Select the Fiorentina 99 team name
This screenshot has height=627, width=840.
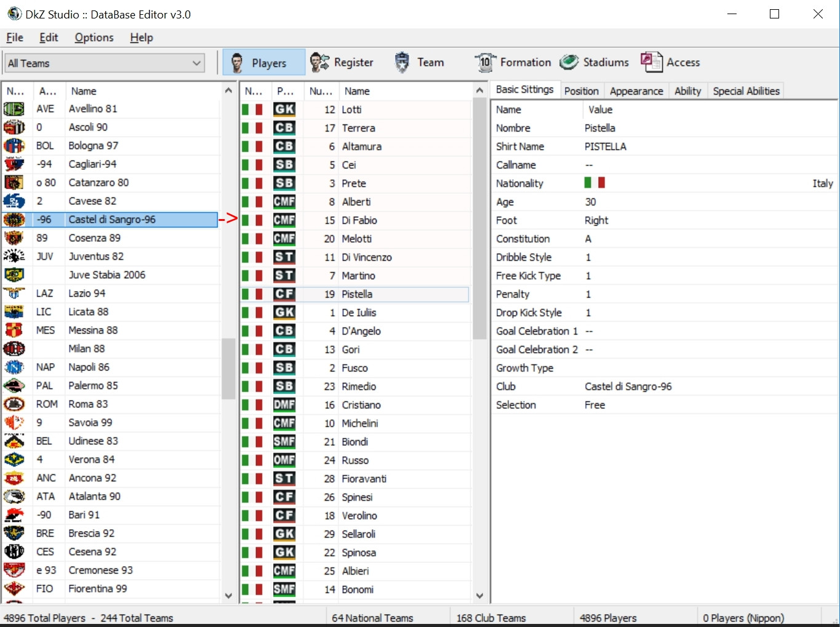(x=98, y=589)
